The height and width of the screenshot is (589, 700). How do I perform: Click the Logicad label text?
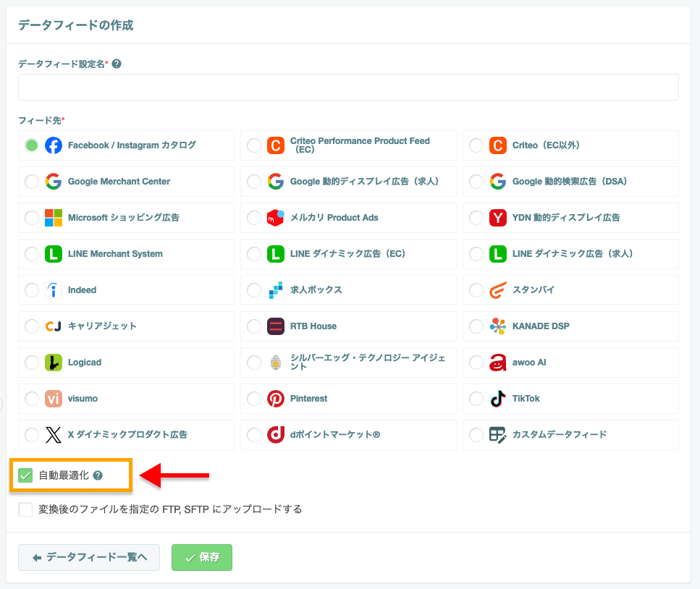pos(85,363)
